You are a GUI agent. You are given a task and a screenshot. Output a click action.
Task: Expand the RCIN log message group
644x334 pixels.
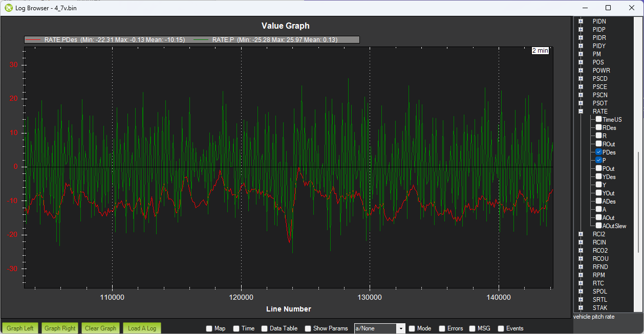coord(581,242)
